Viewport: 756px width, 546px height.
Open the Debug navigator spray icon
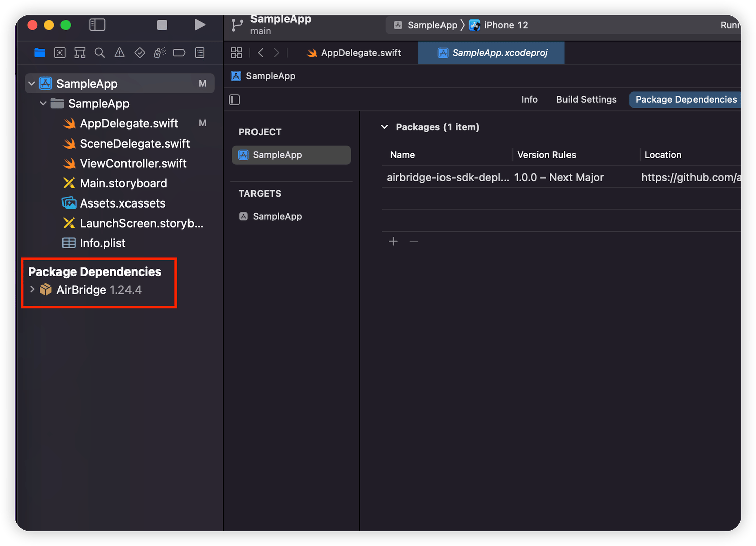pyautogui.click(x=160, y=53)
